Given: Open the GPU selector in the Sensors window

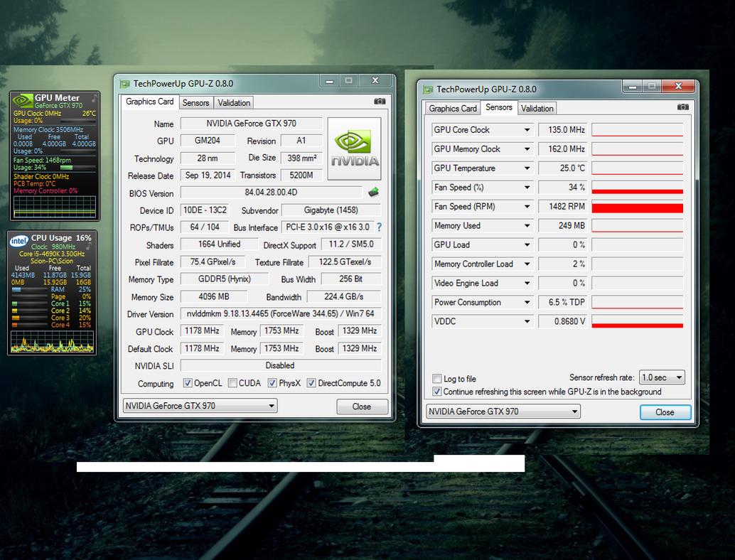Looking at the screenshot, I should (x=503, y=411).
